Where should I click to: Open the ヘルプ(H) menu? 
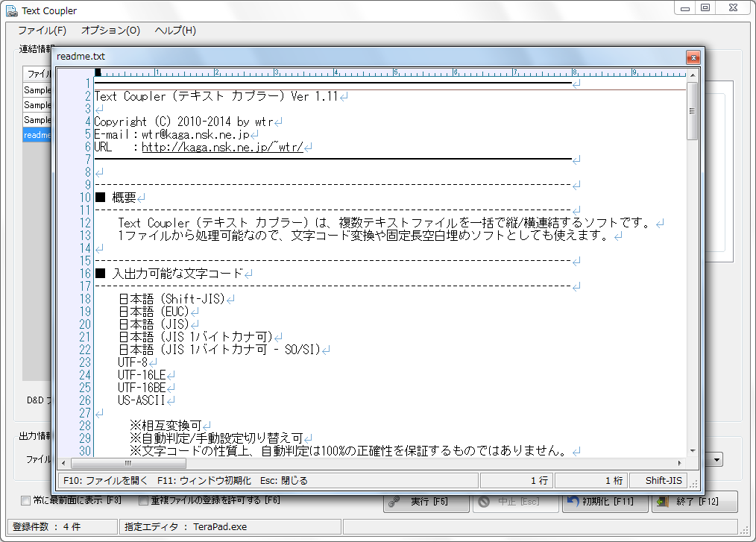click(x=175, y=31)
